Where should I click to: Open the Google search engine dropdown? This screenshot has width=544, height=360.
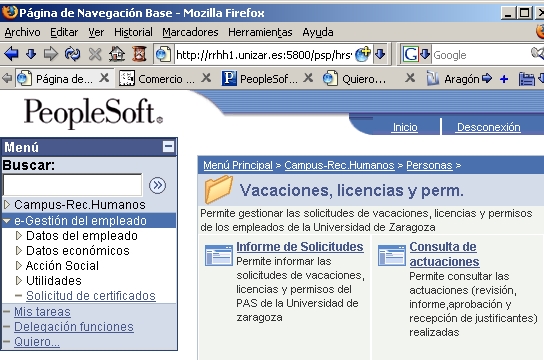[425, 54]
